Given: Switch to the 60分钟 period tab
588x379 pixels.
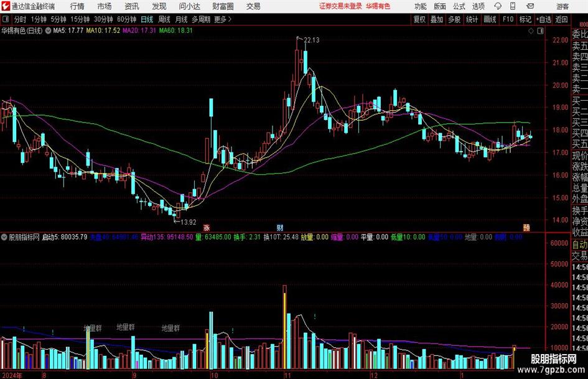Looking at the screenshot, I should [x=127, y=19].
